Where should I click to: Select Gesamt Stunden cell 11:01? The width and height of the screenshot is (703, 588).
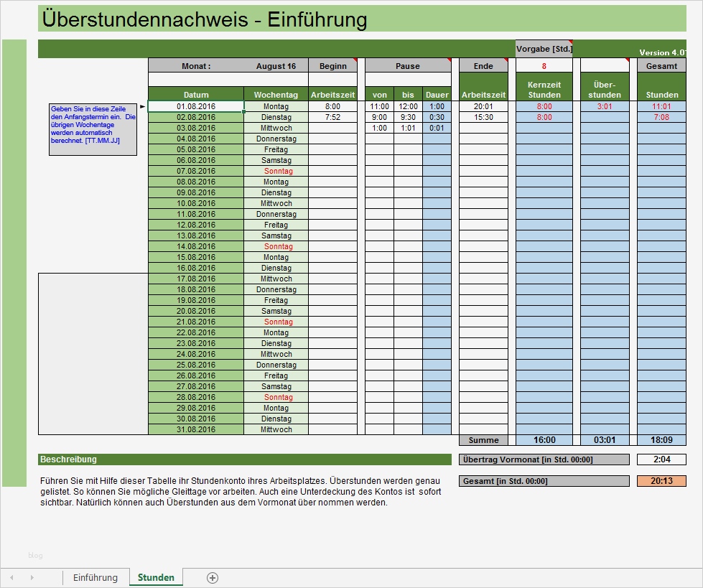661,107
